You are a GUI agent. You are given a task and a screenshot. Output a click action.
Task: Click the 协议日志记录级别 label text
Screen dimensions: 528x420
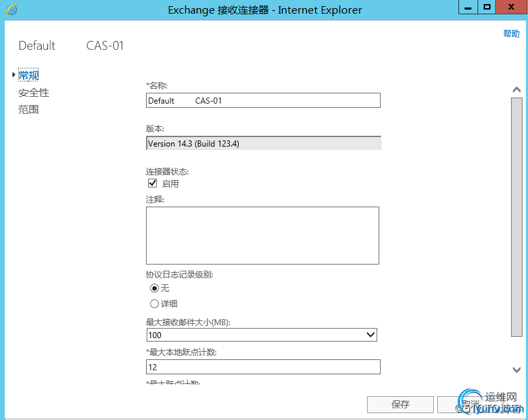click(x=179, y=275)
